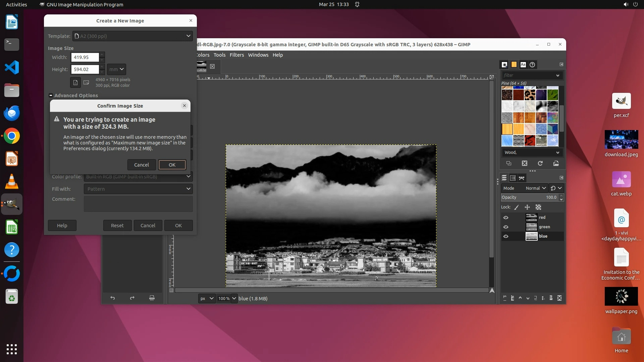The height and width of the screenshot is (362, 644).
Task: Cancel the Confirm Image Size dialog
Action: pyautogui.click(x=142, y=165)
